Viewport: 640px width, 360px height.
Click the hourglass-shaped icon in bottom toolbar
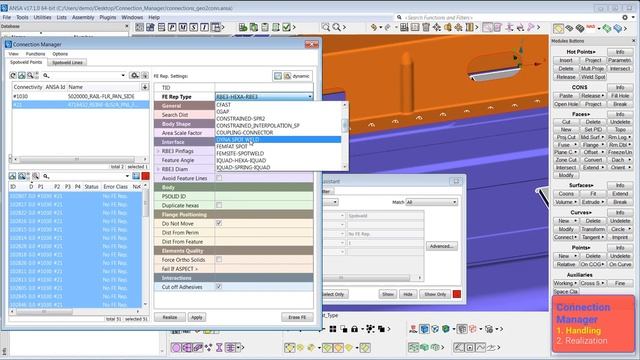click(x=219, y=348)
